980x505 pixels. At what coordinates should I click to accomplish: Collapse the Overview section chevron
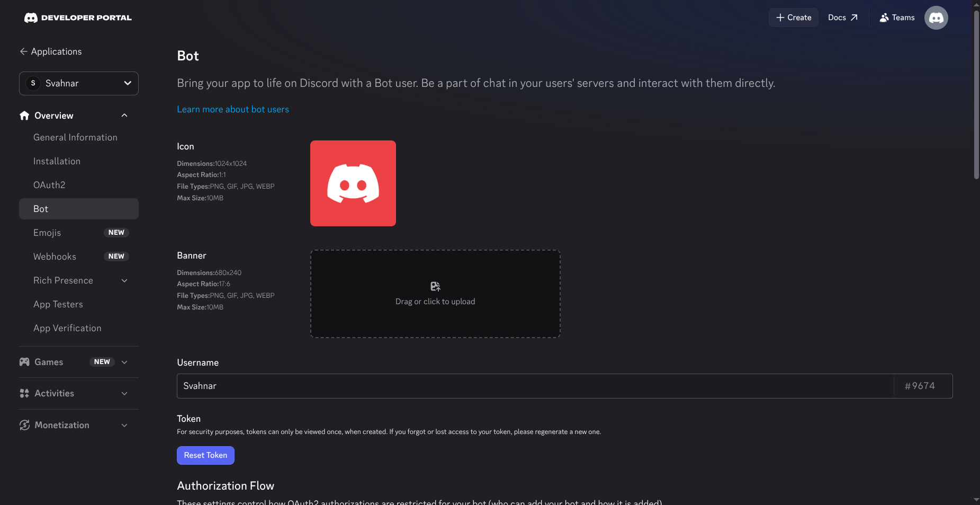point(124,116)
